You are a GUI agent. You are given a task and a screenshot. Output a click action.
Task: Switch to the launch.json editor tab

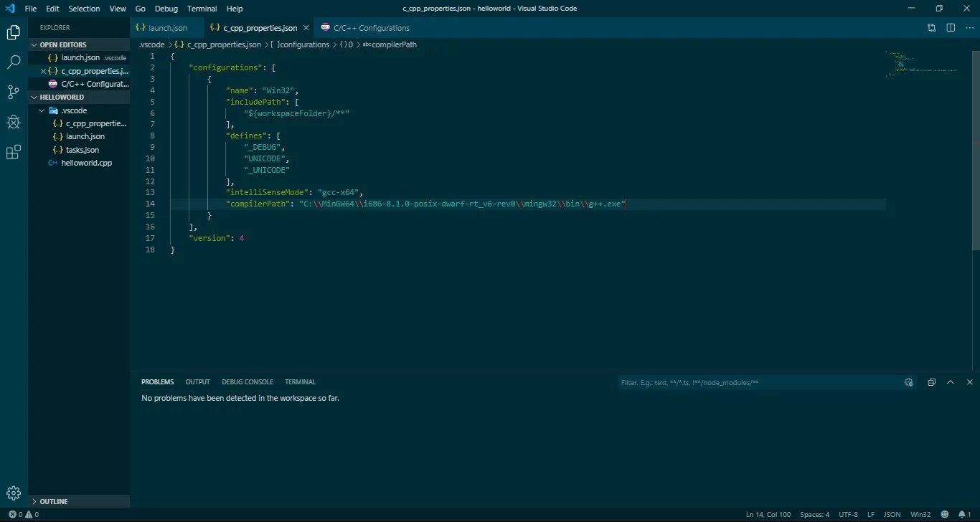pyautogui.click(x=167, y=28)
